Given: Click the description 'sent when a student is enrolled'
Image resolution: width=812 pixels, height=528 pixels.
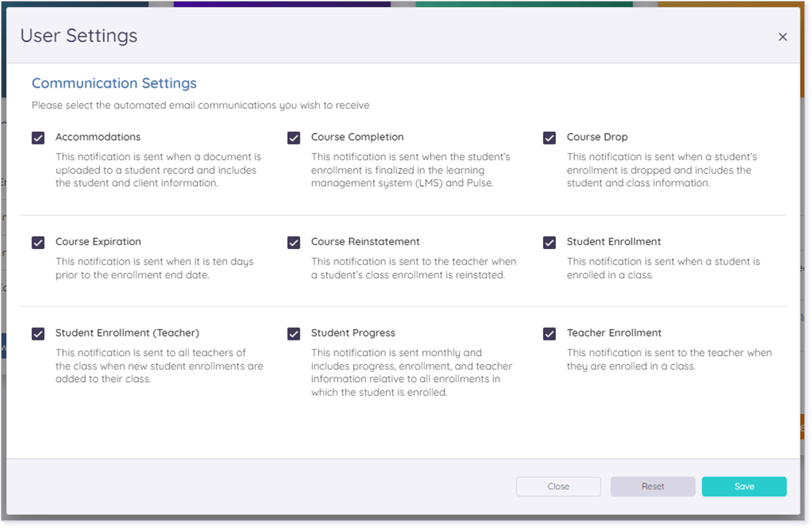Looking at the screenshot, I should click(x=664, y=268).
